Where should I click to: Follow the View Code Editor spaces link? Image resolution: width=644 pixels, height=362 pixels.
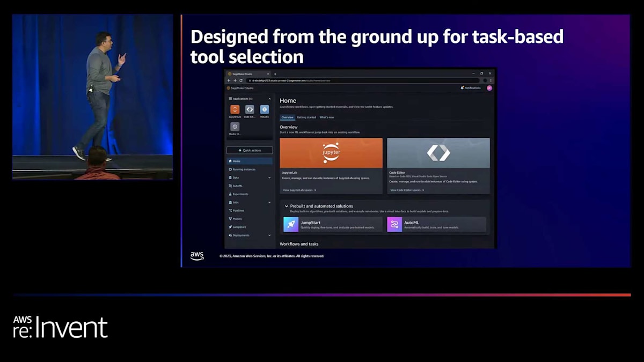point(407,190)
